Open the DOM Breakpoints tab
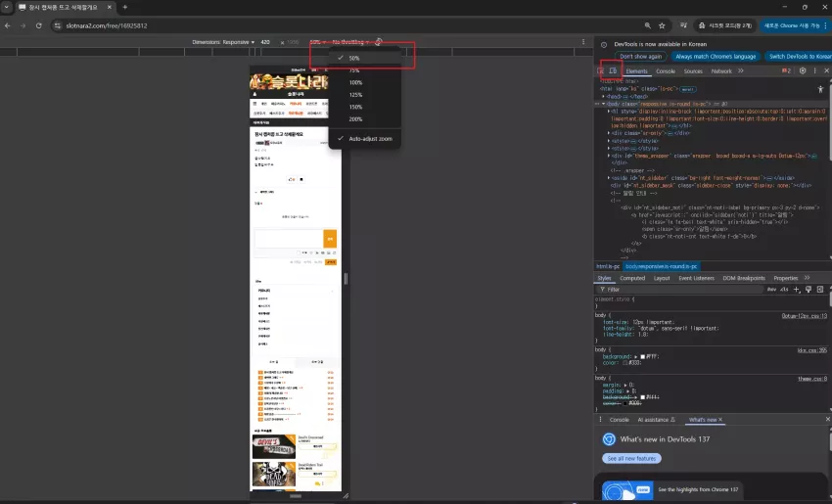The image size is (832, 504). pyautogui.click(x=744, y=278)
